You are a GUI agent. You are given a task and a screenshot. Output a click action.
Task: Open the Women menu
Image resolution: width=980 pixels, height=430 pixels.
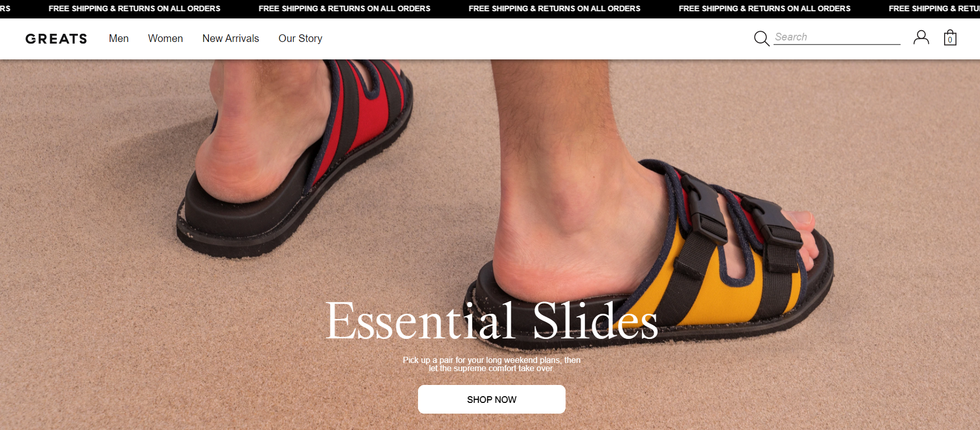coord(165,38)
